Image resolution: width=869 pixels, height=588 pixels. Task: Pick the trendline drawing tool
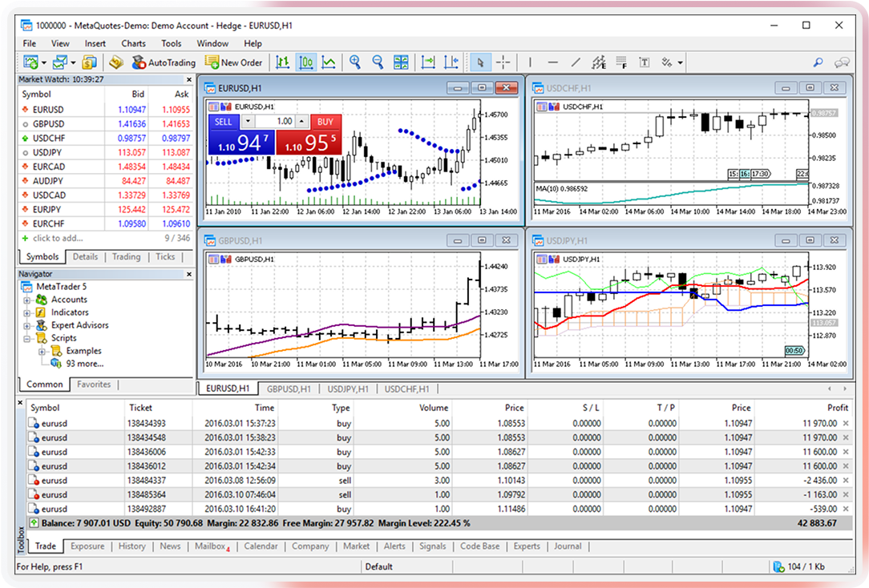pyautogui.click(x=576, y=62)
